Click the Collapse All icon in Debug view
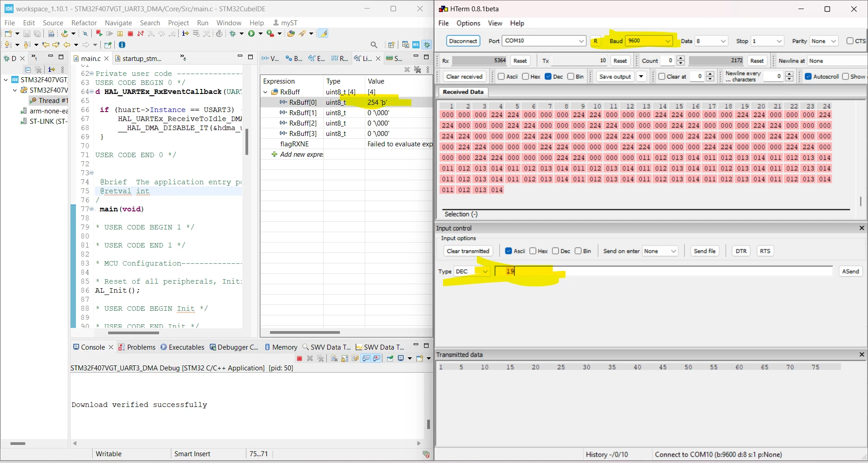This screenshot has height=463, width=868. click(28, 70)
